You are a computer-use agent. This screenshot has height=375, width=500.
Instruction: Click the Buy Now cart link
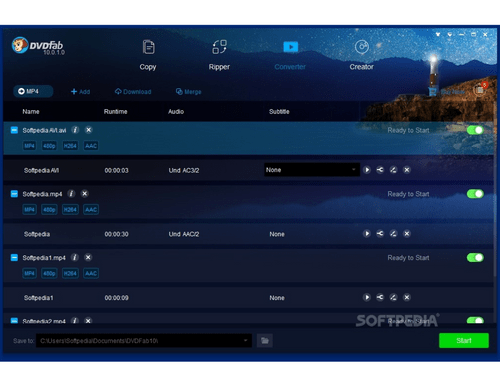[x=447, y=92]
